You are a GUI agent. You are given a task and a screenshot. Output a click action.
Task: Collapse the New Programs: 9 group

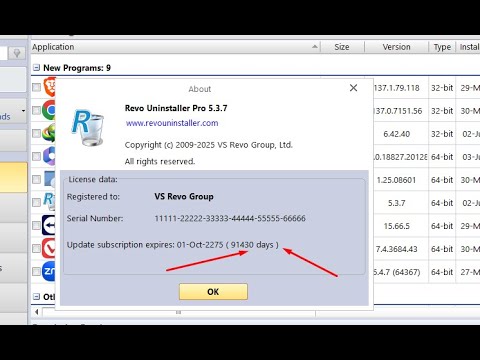click(x=36, y=68)
